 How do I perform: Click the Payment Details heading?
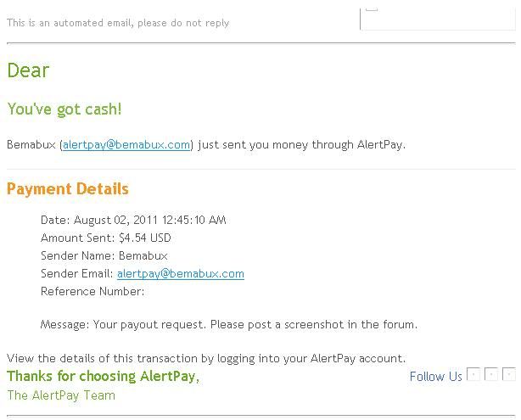coord(67,189)
